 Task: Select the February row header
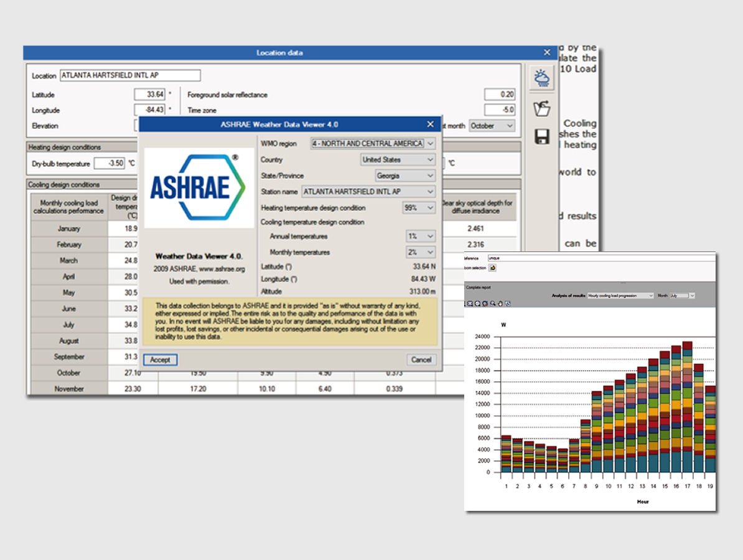pos(69,245)
